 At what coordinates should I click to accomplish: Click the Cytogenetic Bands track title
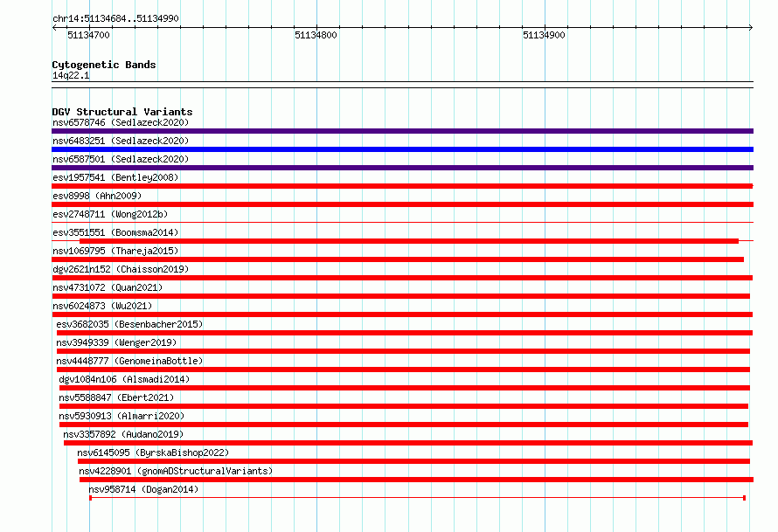coord(104,65)
